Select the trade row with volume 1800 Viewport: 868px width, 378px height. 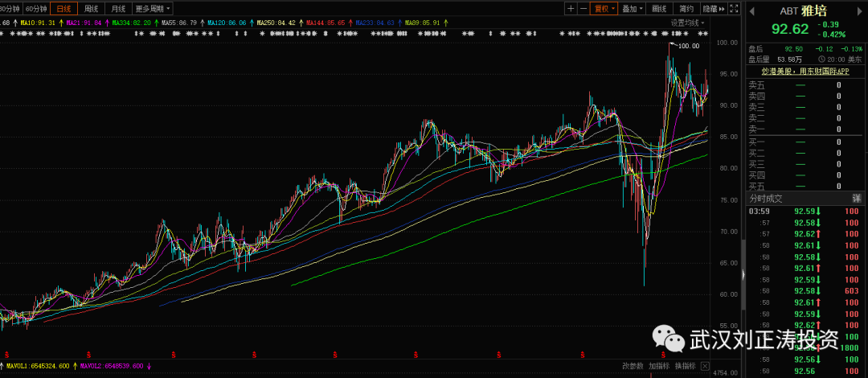(805, 347)
